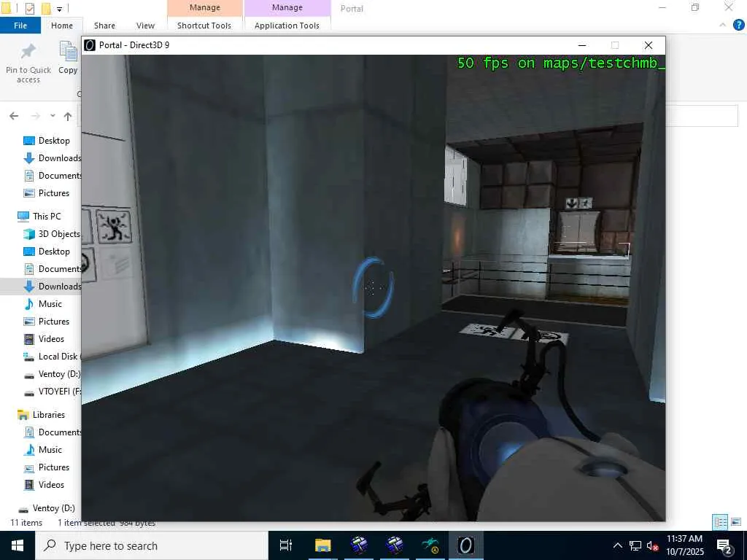747x560 pixels.
Task: Go back using the Explorer back arrow
Action: (x=14, y=116)
